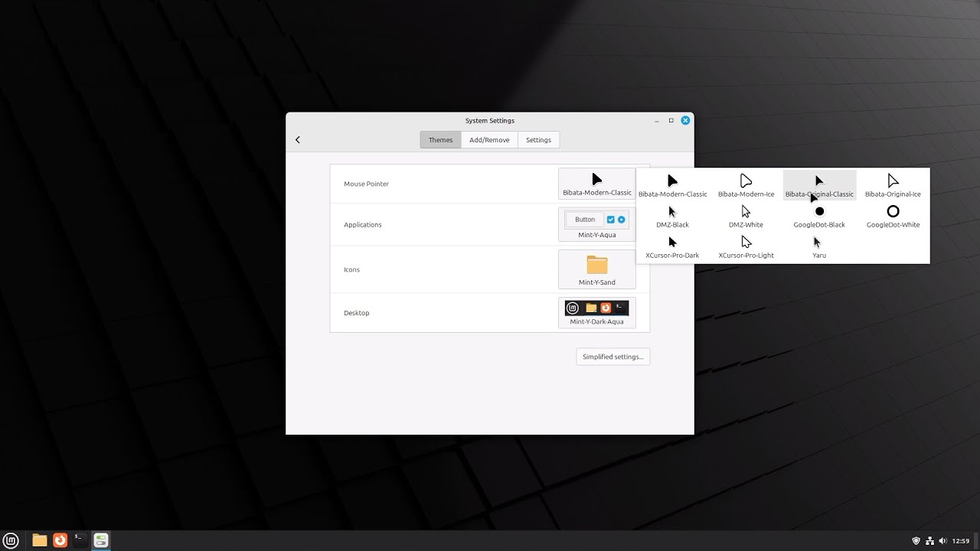980x551 pixels.
Task: Launch Firefox from the taskbar
Action: [x=60, y=540]
